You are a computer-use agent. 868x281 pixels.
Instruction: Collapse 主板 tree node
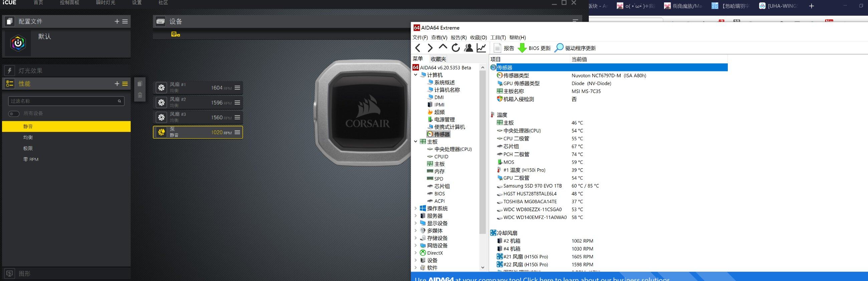(416, 142)
